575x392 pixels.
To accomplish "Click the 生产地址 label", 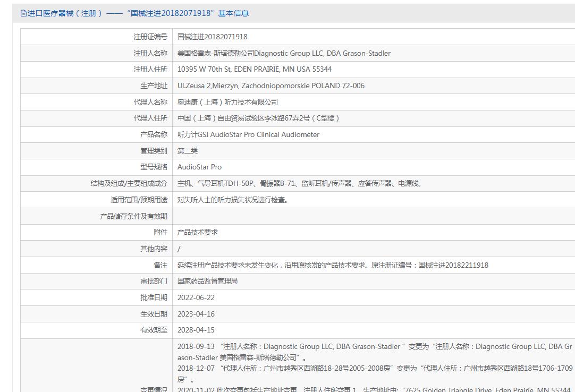I will pos(154,86).
